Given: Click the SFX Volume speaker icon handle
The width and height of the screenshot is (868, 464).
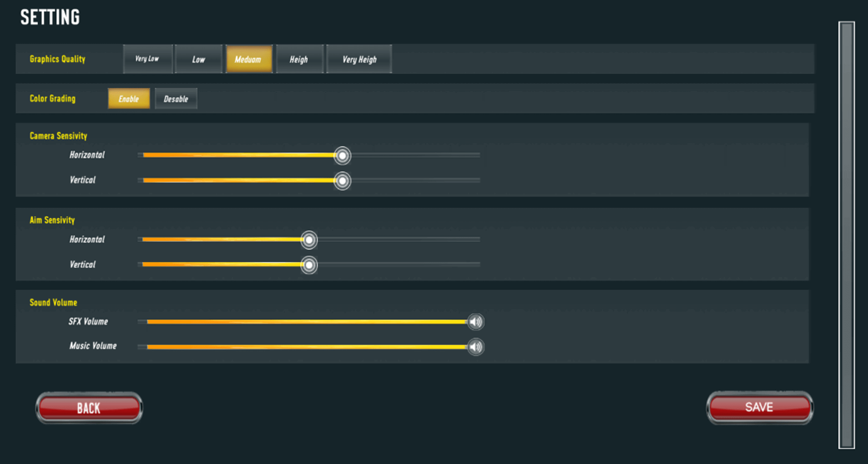Looking at the screenshot, I should pyautogui.click(x=475, y=322).
